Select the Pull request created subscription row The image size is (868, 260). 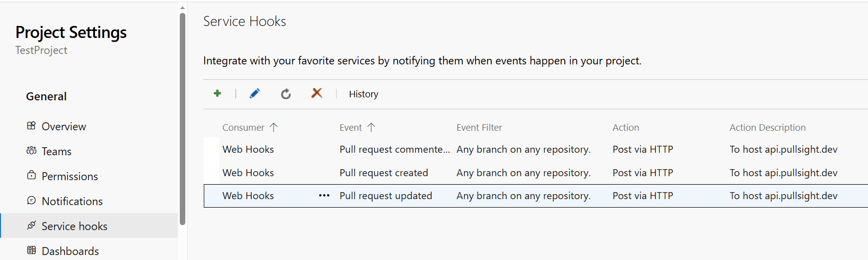tap(535, 173)
